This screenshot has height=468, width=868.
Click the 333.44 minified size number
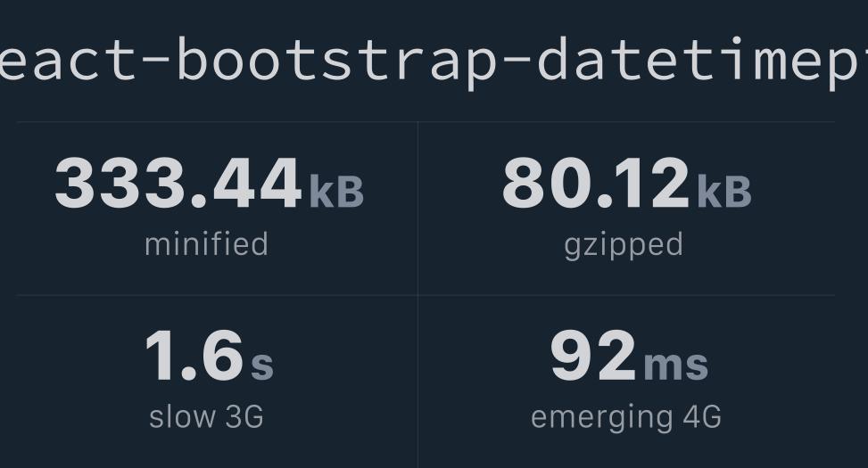[x=178, y=183]
